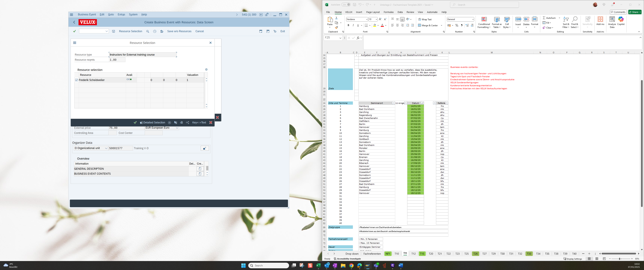Click the Excel zoom slider handle
Image resolution: width=644 pixels, height=270 pixels.
point(619,259)
